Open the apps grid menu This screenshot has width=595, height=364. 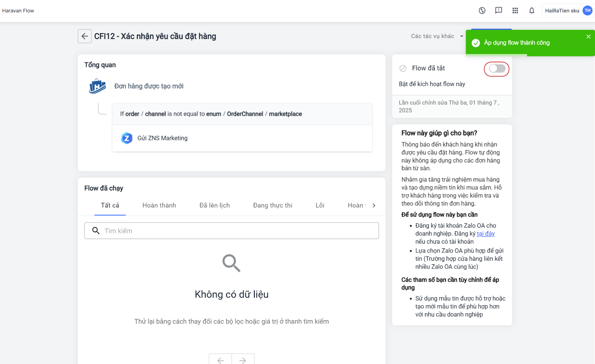pos(515,10)
